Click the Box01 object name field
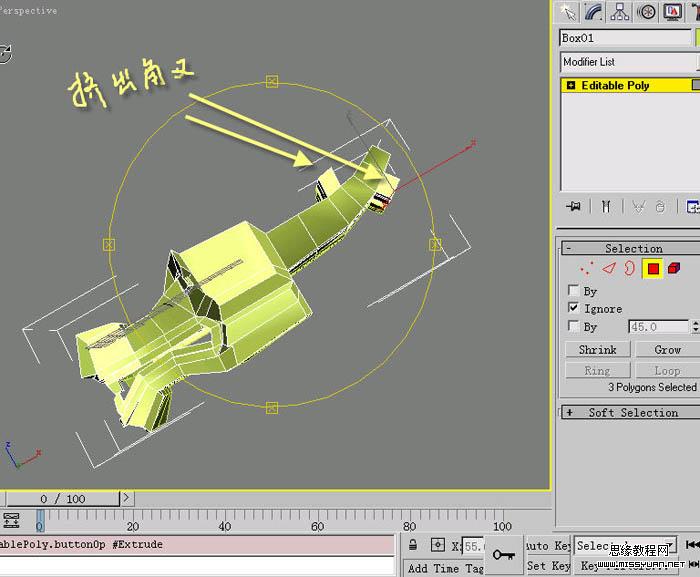Viewport: 700px width, 577px height. coord(625,38)
